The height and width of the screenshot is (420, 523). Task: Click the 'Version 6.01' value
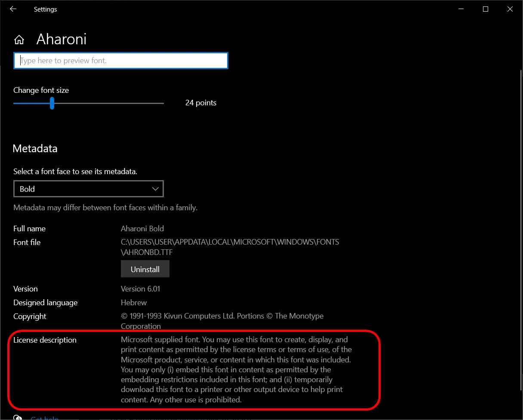(141, 289)
